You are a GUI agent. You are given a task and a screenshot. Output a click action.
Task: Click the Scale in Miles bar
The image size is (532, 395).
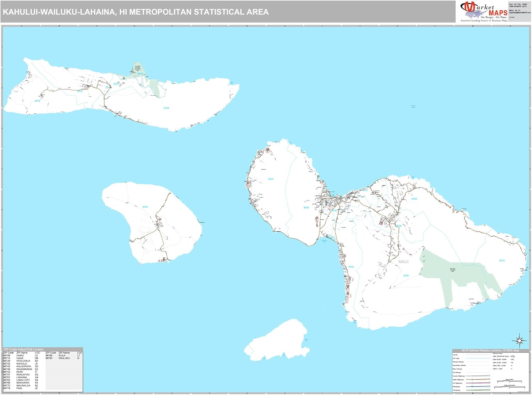coord(509,381)
